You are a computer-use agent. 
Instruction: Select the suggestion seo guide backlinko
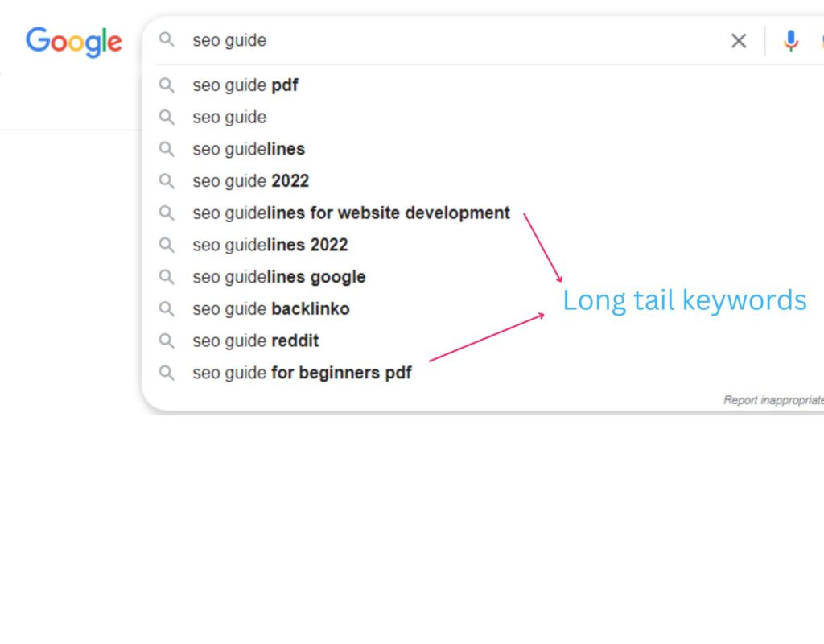point(270,308)
